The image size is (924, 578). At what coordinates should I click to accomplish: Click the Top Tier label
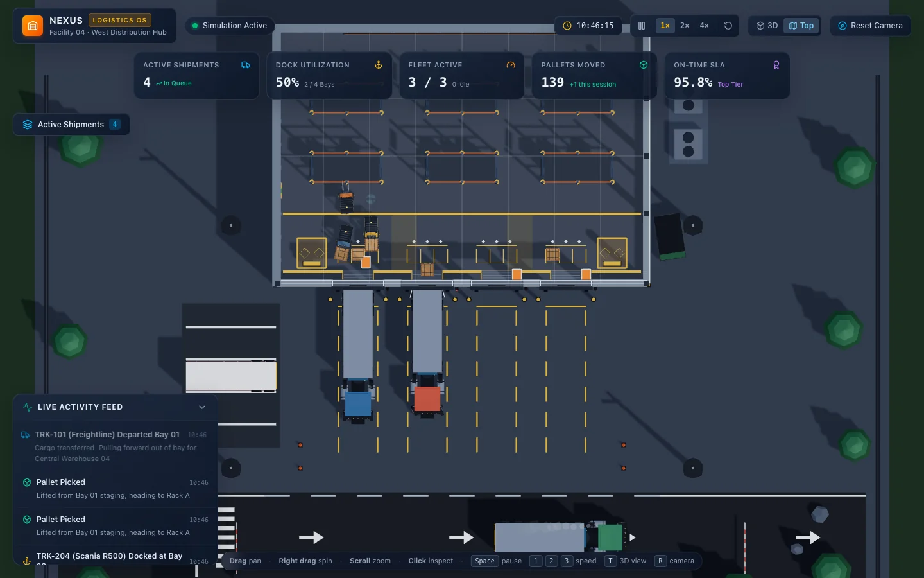[x=730, y=84]
